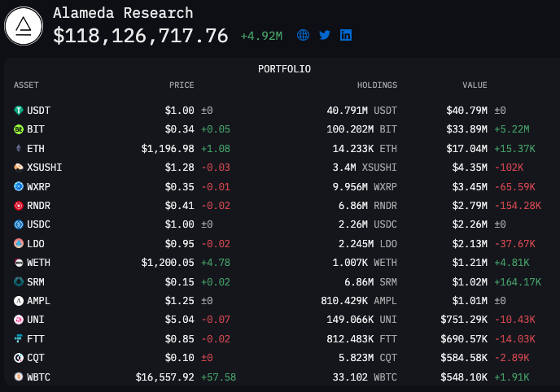Open the LinkedIn icon link
Screen dimensions: 560x392
[x=346, y=35]
